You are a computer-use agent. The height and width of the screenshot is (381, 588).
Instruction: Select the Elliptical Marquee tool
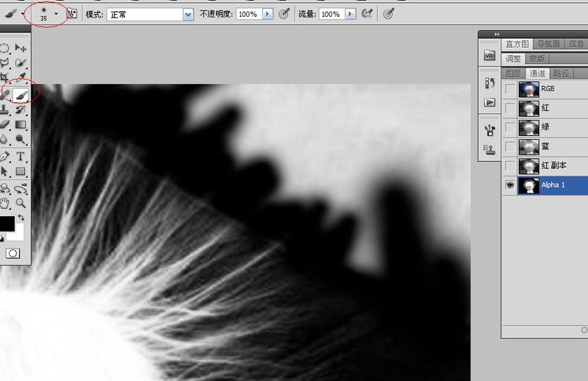coord(4,48)
